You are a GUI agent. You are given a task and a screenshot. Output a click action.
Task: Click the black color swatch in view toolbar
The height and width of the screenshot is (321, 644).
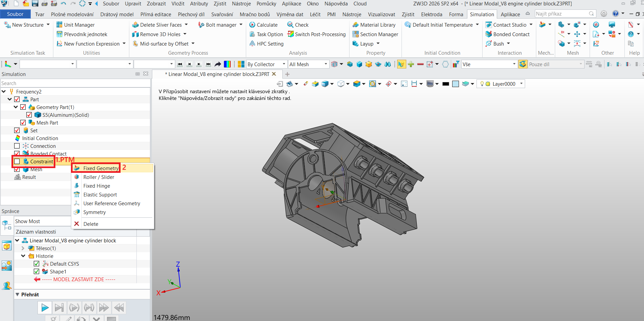coord(446,84)
